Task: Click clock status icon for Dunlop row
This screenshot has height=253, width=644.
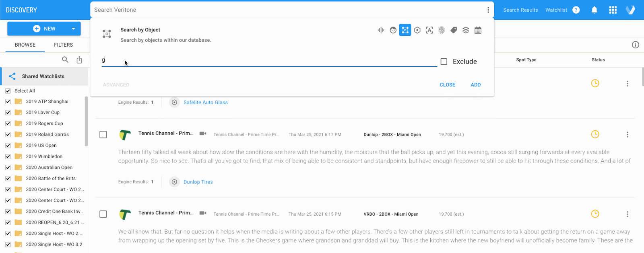Action: tap(595, 134)
